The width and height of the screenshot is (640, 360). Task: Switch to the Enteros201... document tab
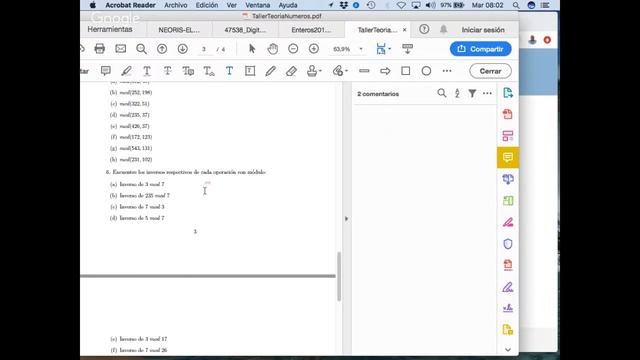(311, 30)
